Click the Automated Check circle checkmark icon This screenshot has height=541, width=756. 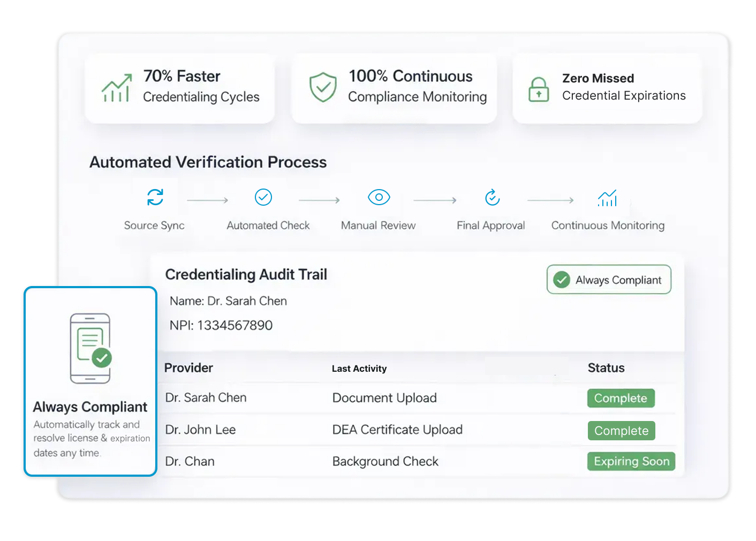tap(263, 197)
